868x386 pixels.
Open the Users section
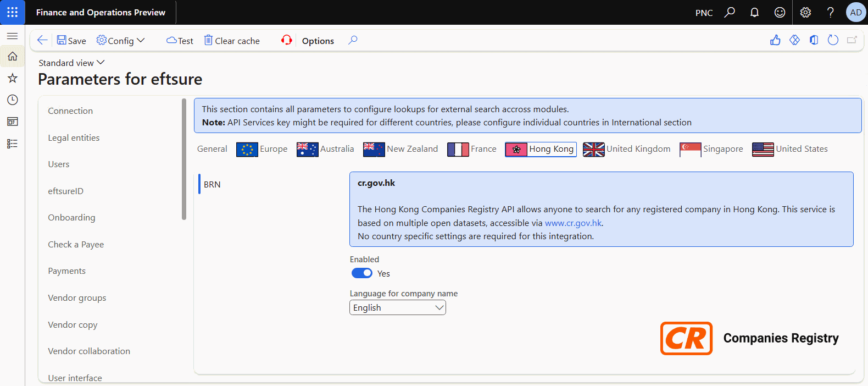59,164
